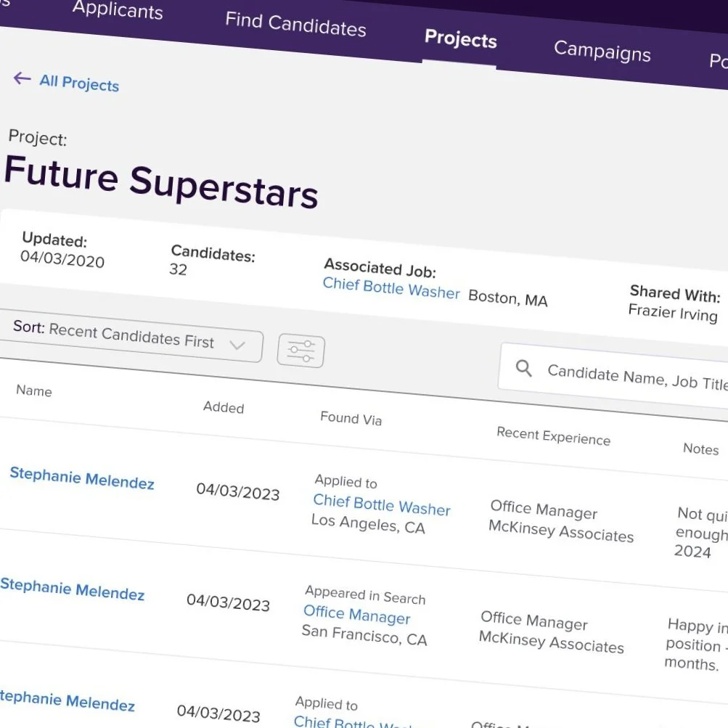Click the note starting with Not qui

[x=701, y=533]
